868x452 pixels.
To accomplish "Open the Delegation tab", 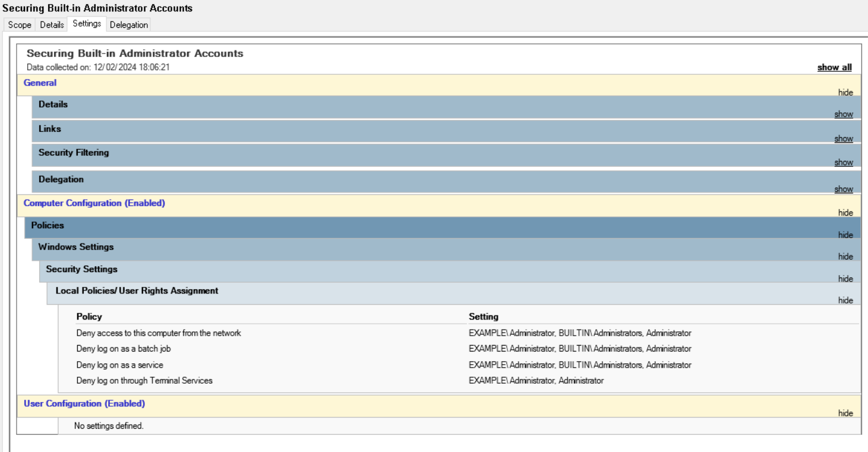I will [x=128, y=25].
